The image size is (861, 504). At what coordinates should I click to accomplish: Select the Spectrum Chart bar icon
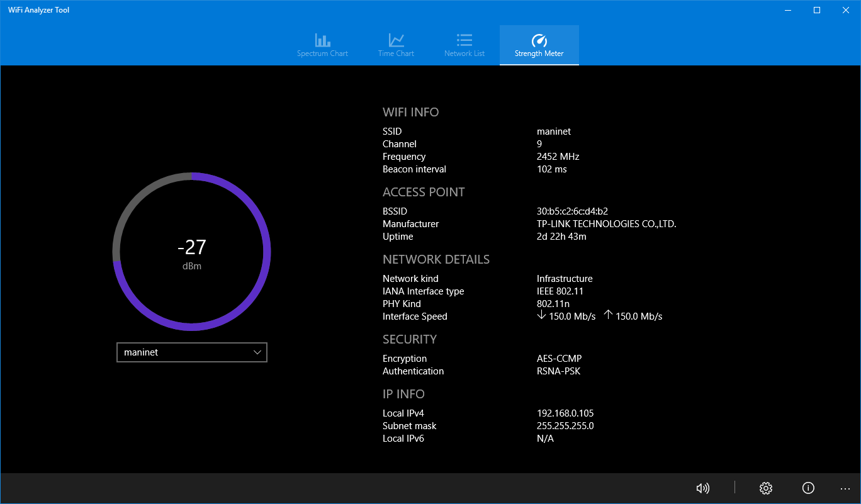pos(322,39)
